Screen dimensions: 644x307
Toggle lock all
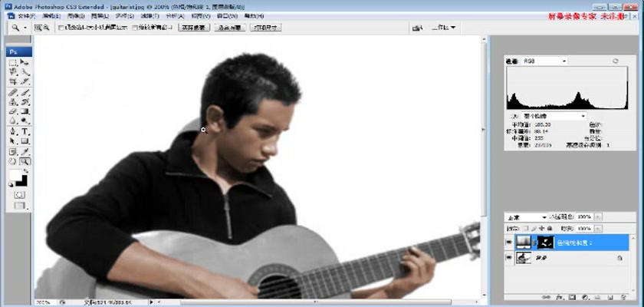(550, 228)
